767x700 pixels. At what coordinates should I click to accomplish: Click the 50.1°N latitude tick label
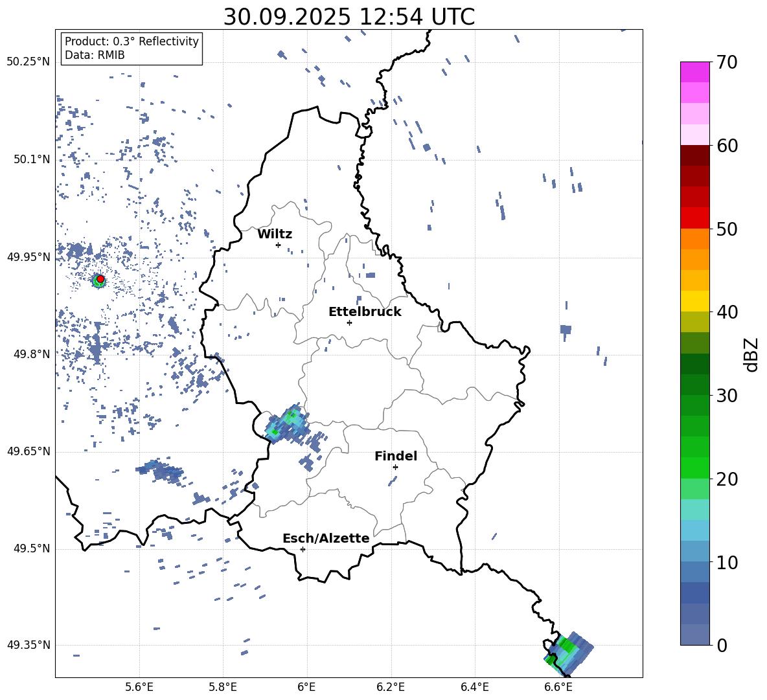[31, 159]
